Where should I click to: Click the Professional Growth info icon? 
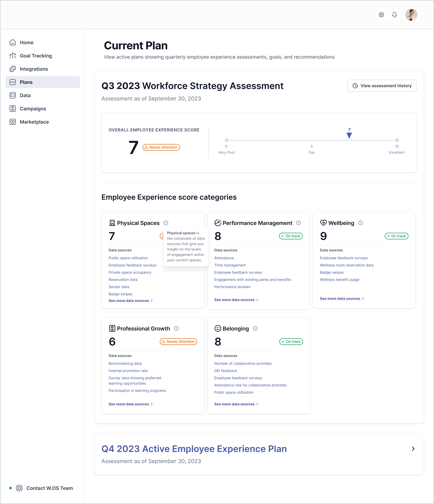click(x=176, y=328)
